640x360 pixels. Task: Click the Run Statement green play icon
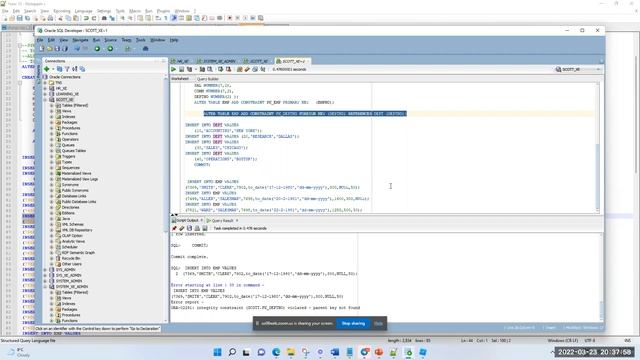(173, 69)
